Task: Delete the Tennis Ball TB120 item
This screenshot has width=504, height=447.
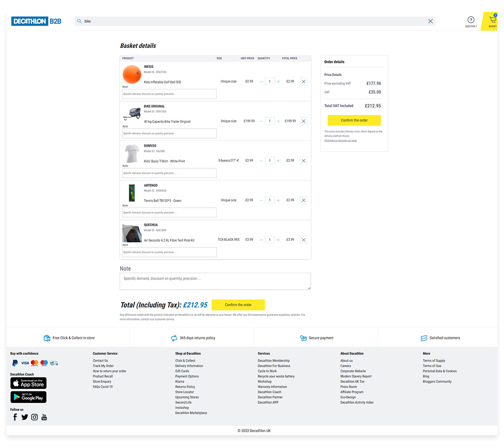Action: point(304,200)
